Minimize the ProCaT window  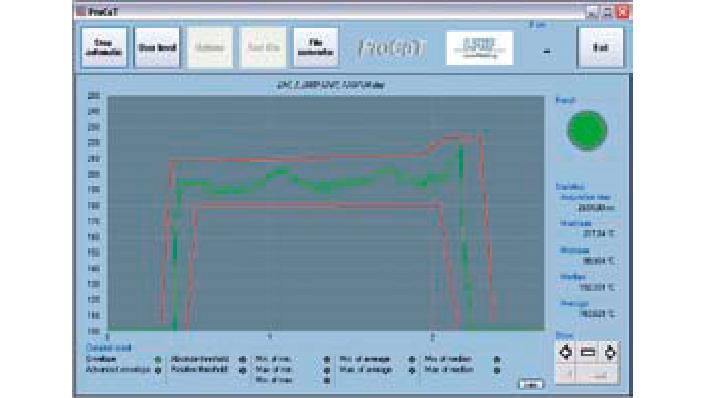pos(593,12)
